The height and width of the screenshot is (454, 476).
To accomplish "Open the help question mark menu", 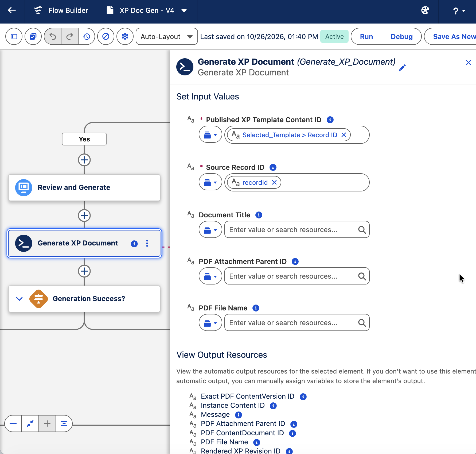I will [x=459, y=11].
